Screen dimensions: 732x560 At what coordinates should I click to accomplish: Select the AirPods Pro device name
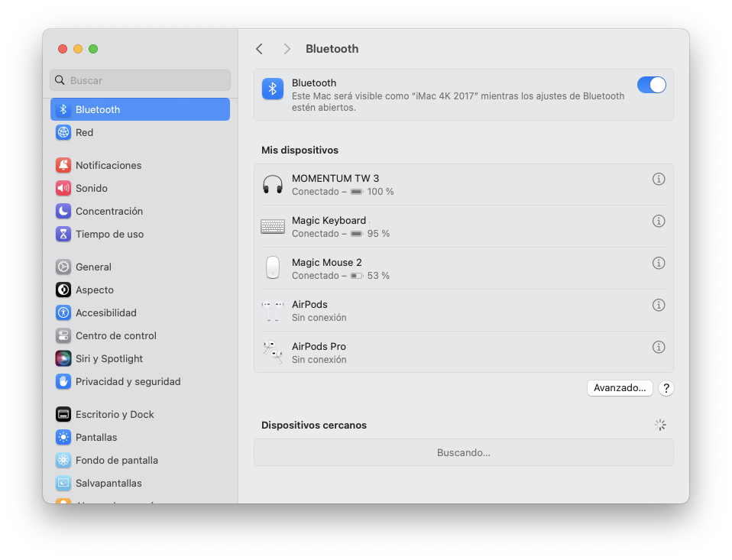click(319, 346)
